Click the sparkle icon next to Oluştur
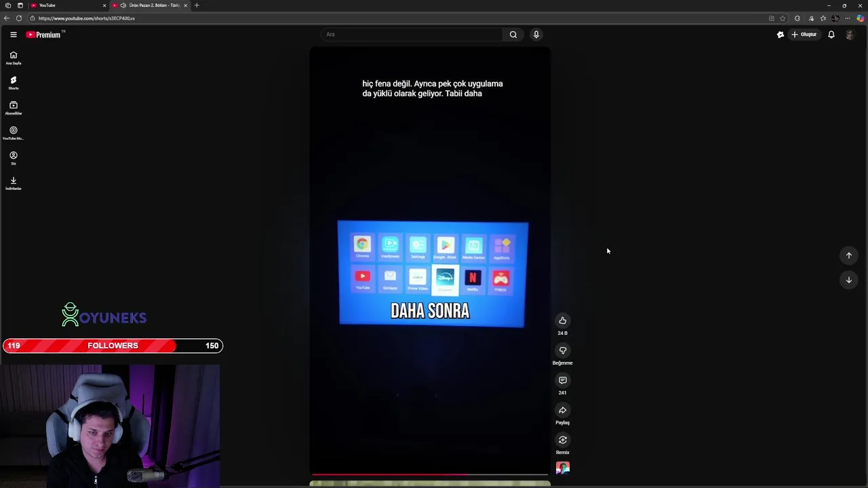 pos(780,35)
